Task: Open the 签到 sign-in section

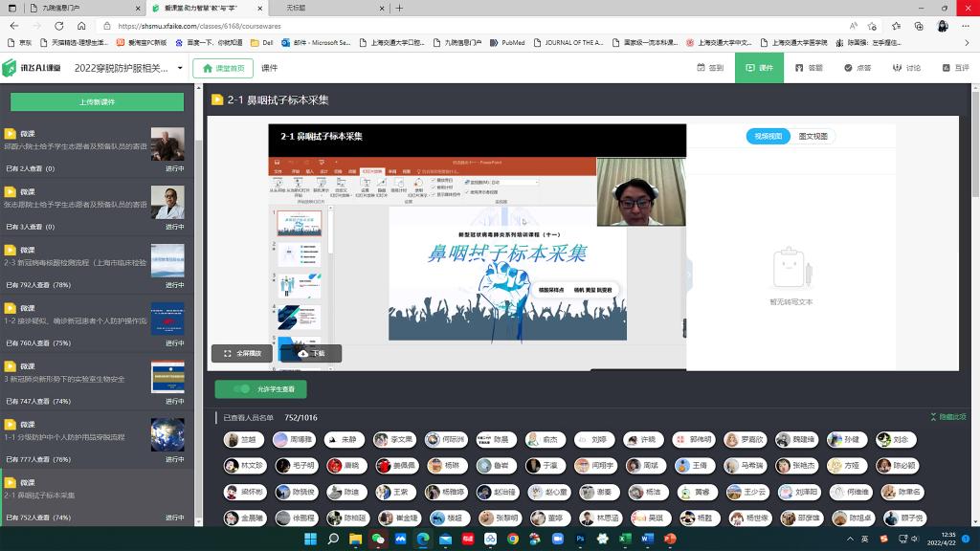Action: [710, 68]
